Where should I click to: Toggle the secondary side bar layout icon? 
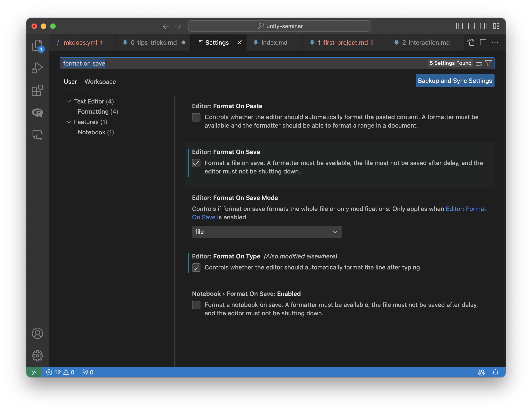click(x=484, y=26)
